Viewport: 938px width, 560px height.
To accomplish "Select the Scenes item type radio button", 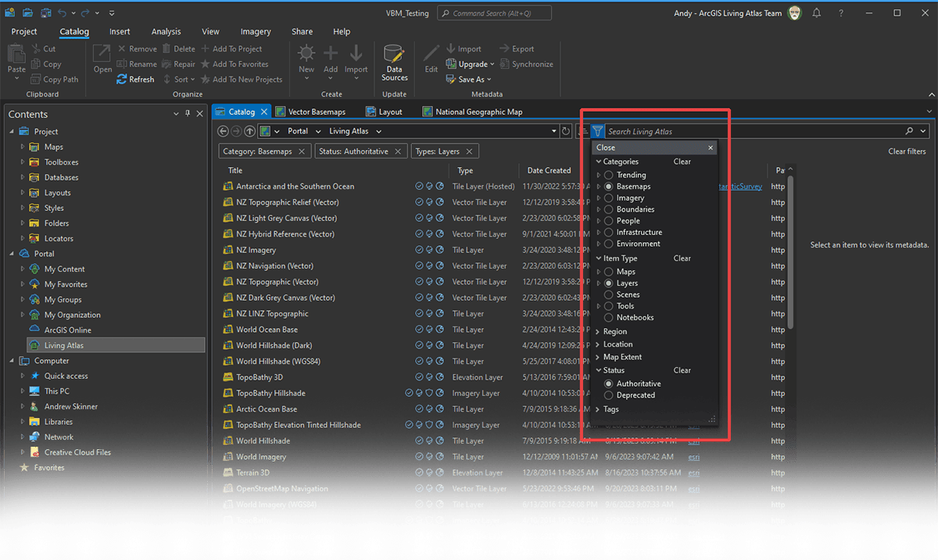I will pos(609,294).
